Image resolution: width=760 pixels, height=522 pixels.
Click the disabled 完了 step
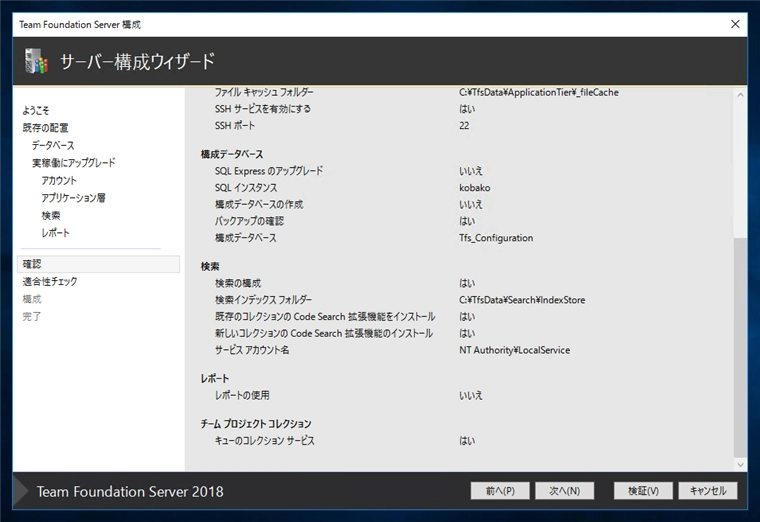tap(32, 316)
